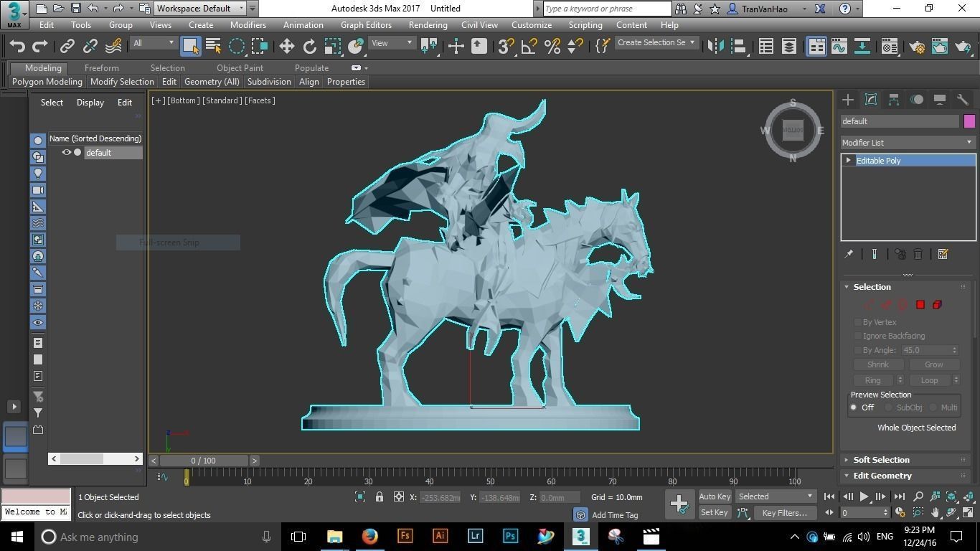Open the Modifier List dropdown
980x551 pixels.
(x=908, y=143)
